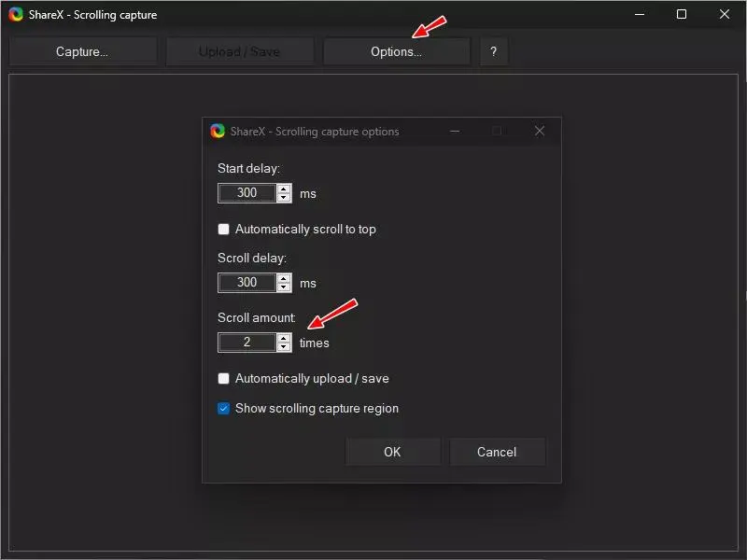Click the 'ms' label beside Scroll delay

(308, 284)
